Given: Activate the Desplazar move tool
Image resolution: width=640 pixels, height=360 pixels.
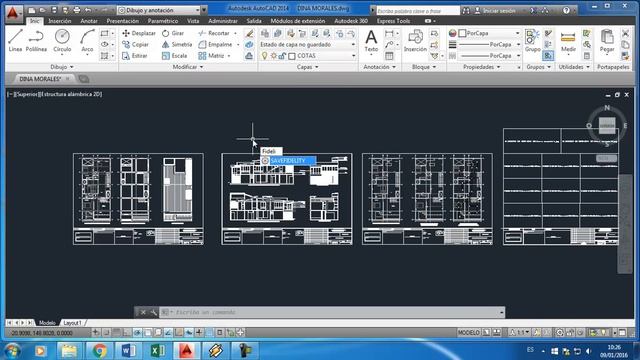Looking at the screenshot, I should pos(139,33).
